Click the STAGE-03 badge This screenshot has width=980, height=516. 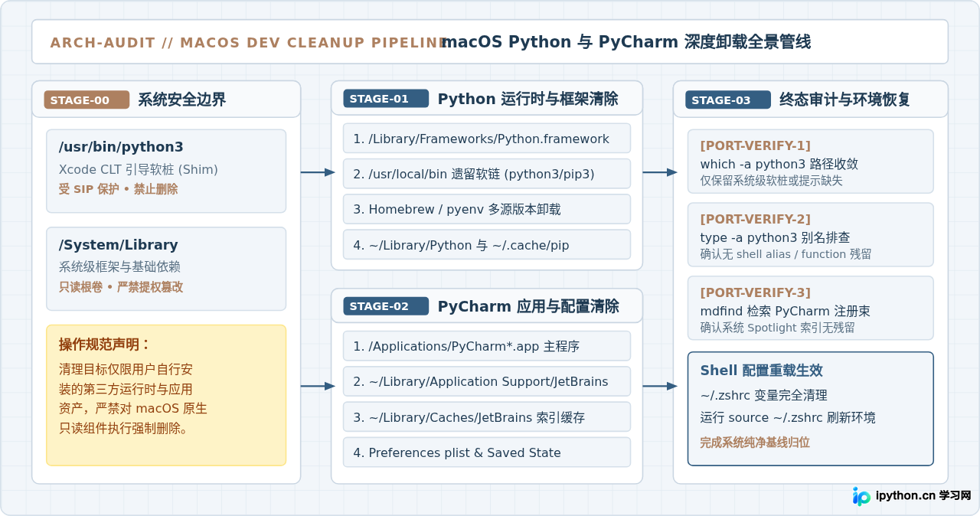coord(728,100)
